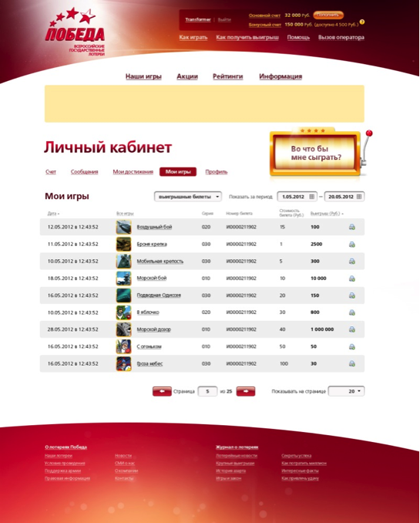420x523 pixels.
Task: Click the В яблочко game thumbnail
Action: click(x=123, y=312)
